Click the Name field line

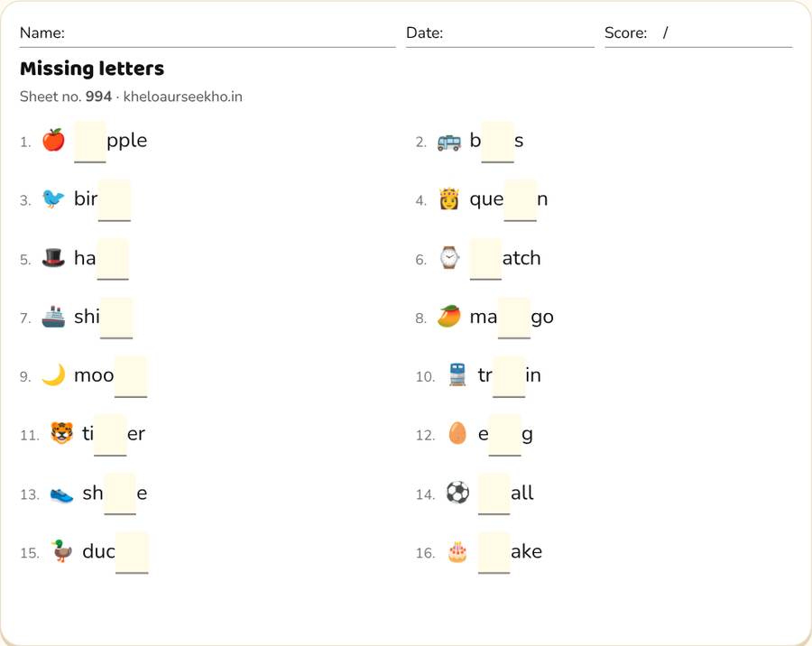208,34
